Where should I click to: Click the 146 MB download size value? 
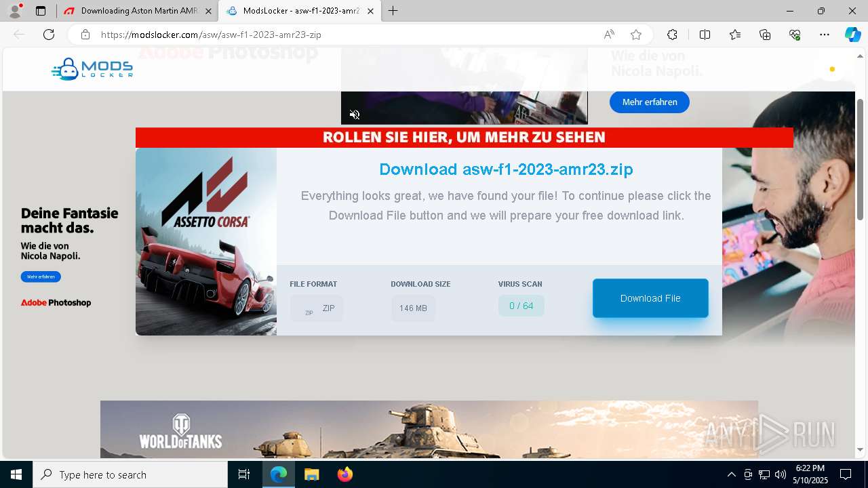point(413,308)
